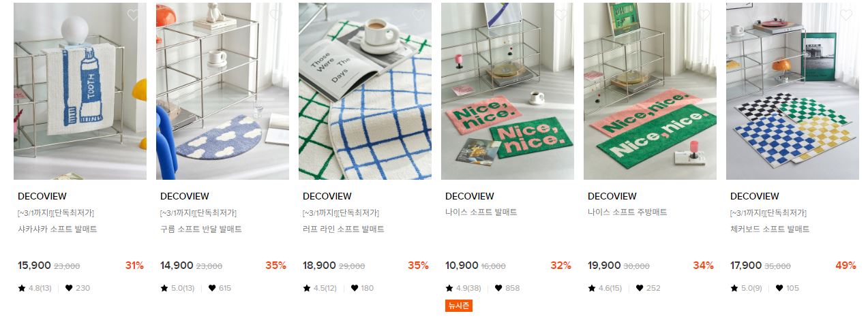Open blue and green grid mat thumbnail
Screen dimensions: 868x320
365,91
